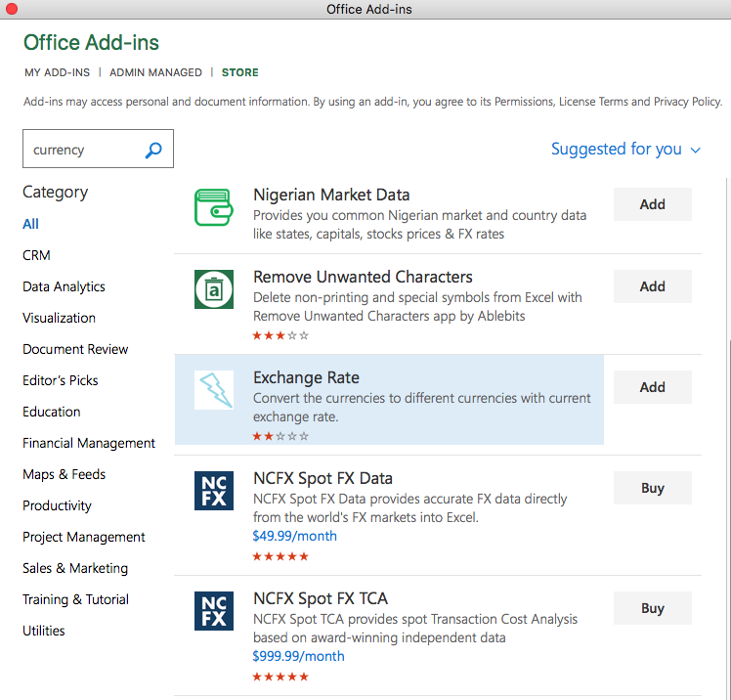The image size is (731, 700).
Task: Select the Utilities category
Action: coord(44,631)
